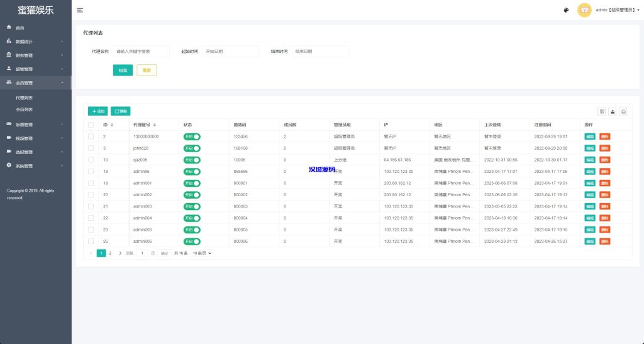
Task: Check the select-all checkbox in the table header
Action: (91, 125)
